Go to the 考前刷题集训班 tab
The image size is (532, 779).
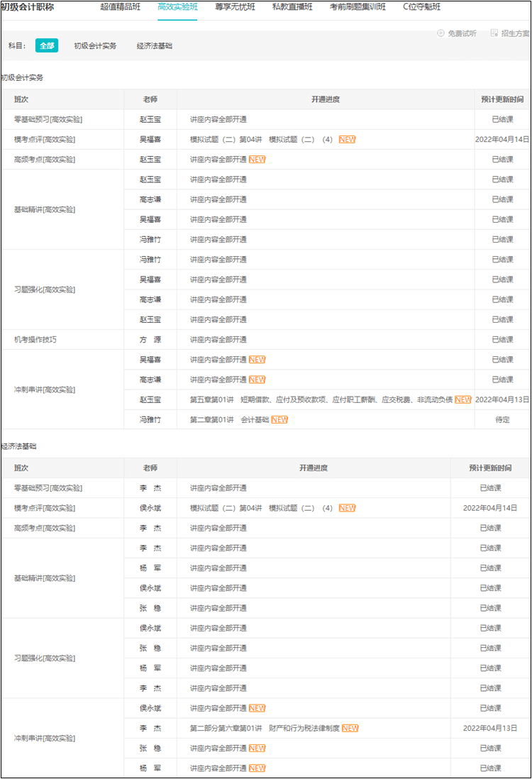point(358,7)
